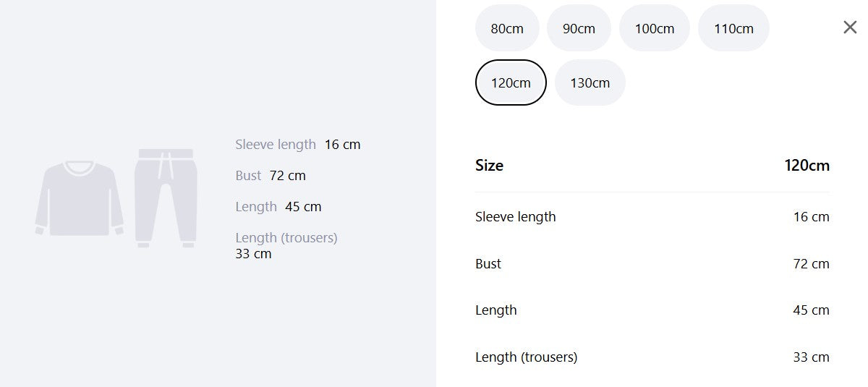
Task: Select the Length (trousers) table row
Action: click(652, 357)
